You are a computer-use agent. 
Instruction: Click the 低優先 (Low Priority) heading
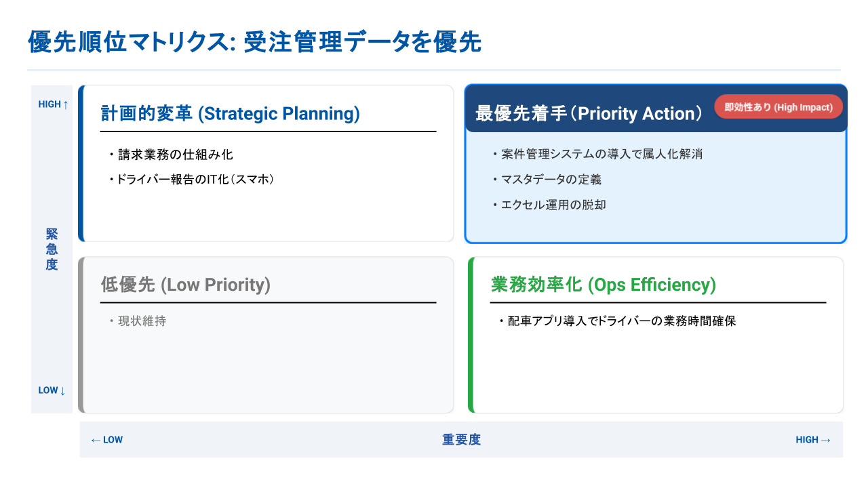pos(186,285)
